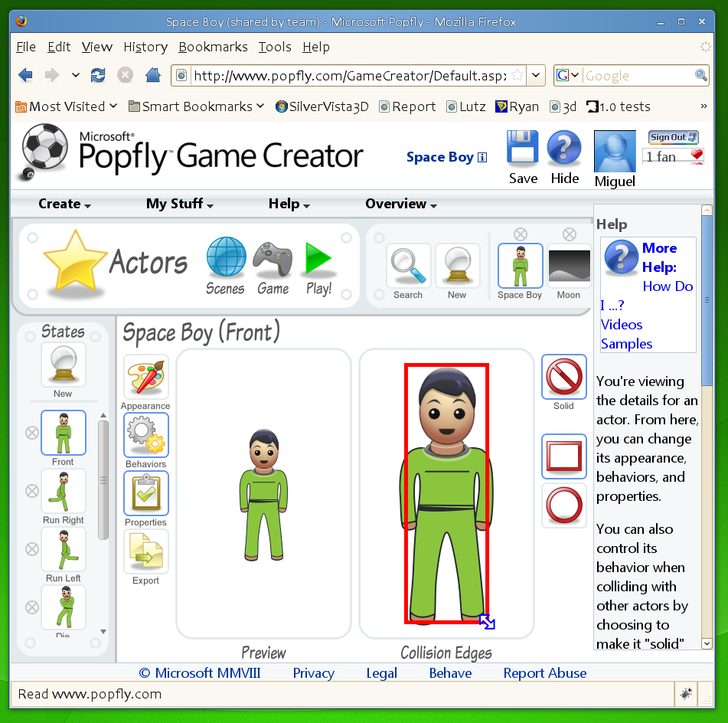
Task: Delete the Die state
Action: (32, 607)
